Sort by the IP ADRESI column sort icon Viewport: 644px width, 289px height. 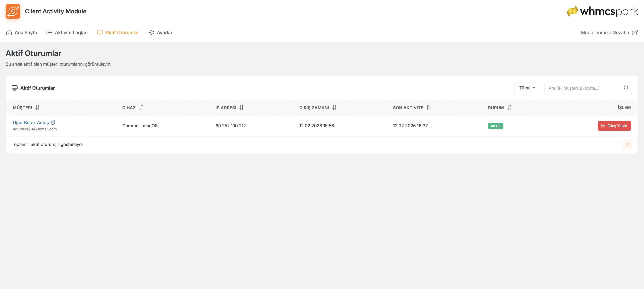pyautogui.click(x=241, y=107)
